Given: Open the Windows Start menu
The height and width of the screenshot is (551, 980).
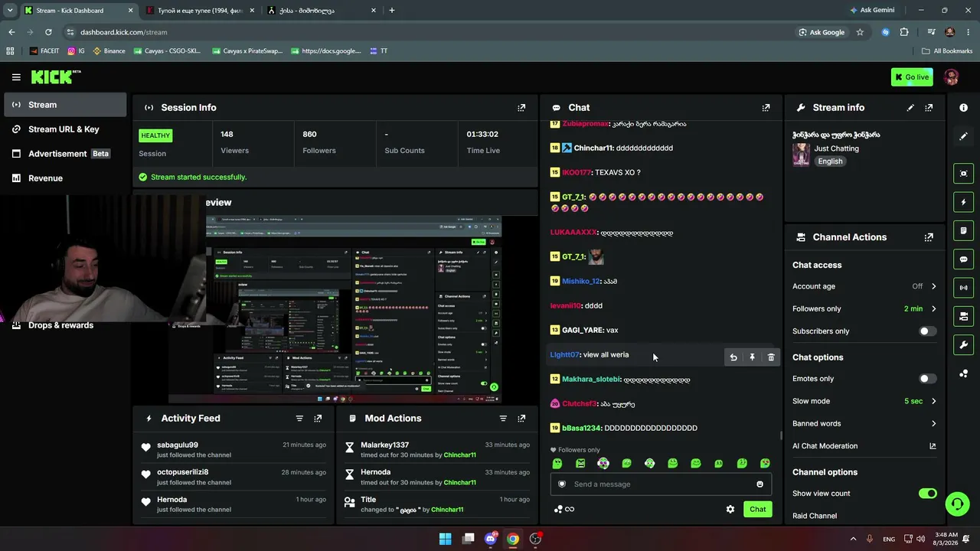Looking at the screenshot, I should point(445,539).
